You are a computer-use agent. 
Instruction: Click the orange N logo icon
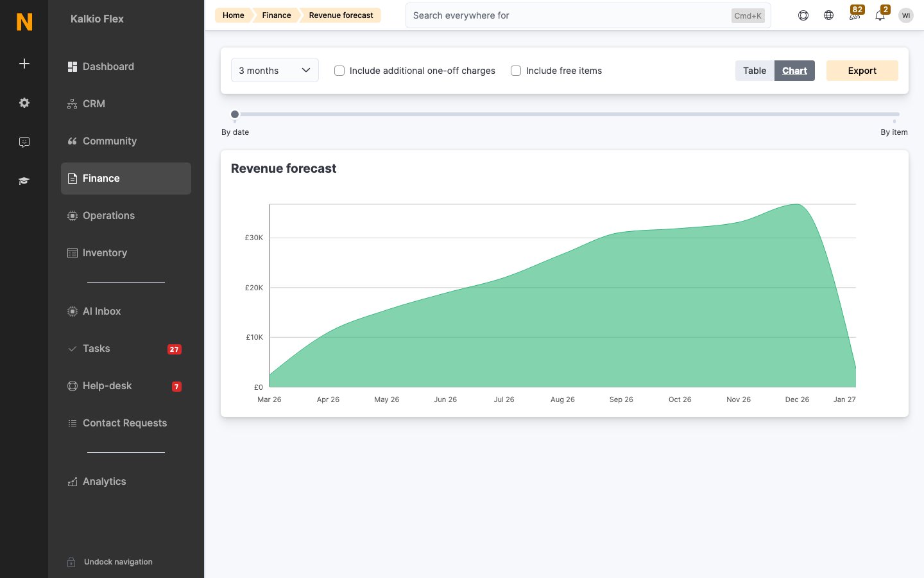tap(24, 22)
